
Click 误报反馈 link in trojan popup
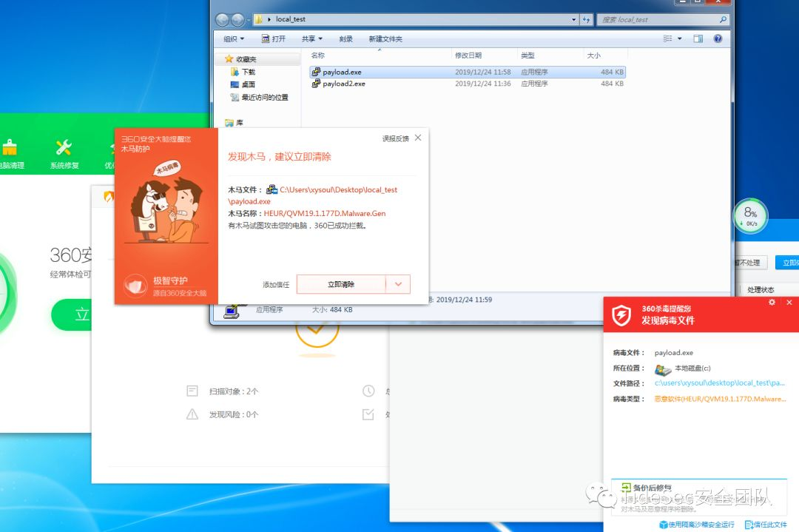pos(395,138)
